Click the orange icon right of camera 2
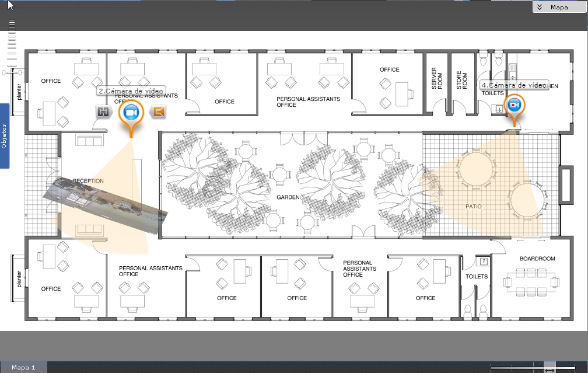Viewport: 588px width, 373px height. [x=157, y=112]
